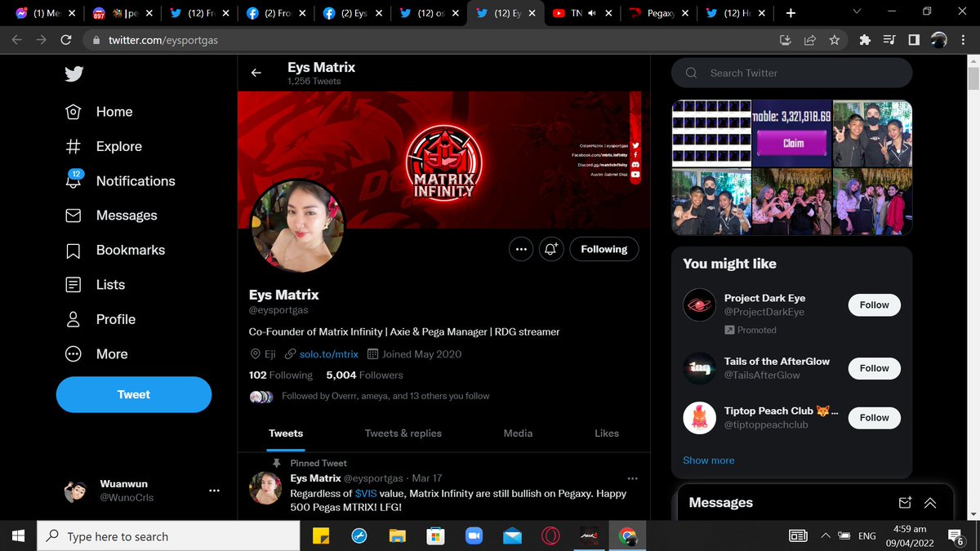View the 5,004 Followers list

[x=364, y=375]
